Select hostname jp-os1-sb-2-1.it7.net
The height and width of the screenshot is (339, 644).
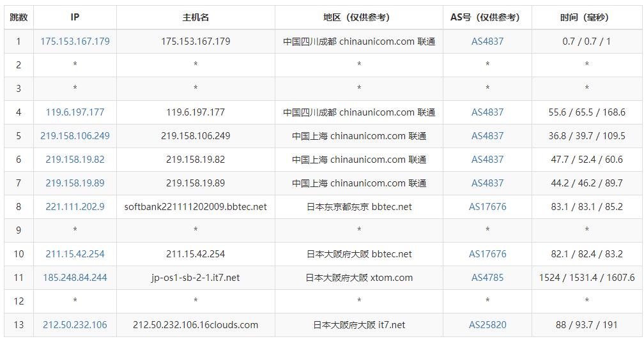(195, 278)
